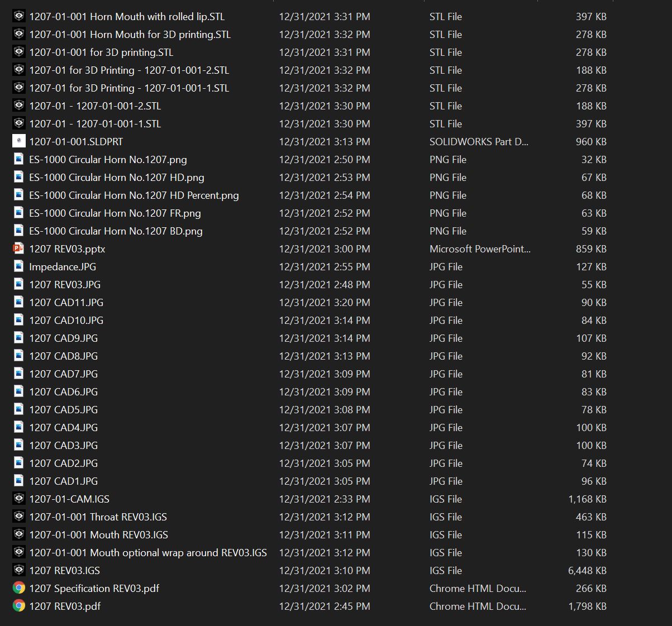Select the 1207 CAD5.JPG file name
The width and height of the screenshot is (672, 626).
point(63,410)
